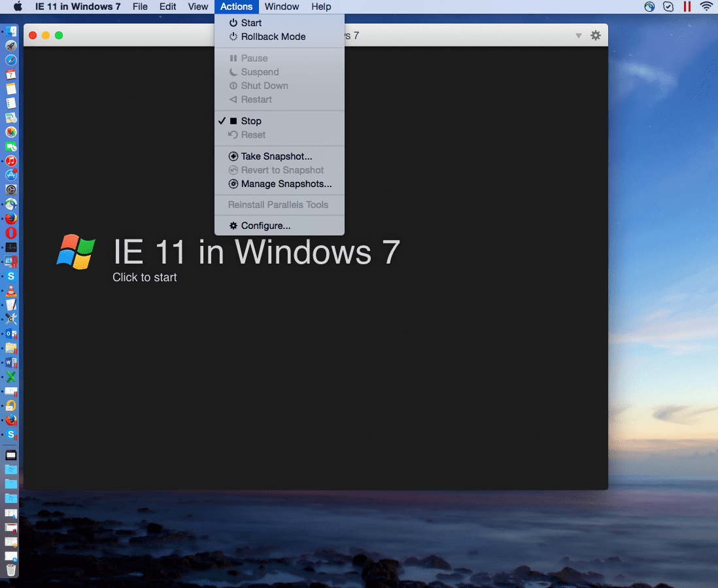Viewport: 718px width, 588px height.
Task: Open System Preferences from the Dock
Action: [10, 189]
